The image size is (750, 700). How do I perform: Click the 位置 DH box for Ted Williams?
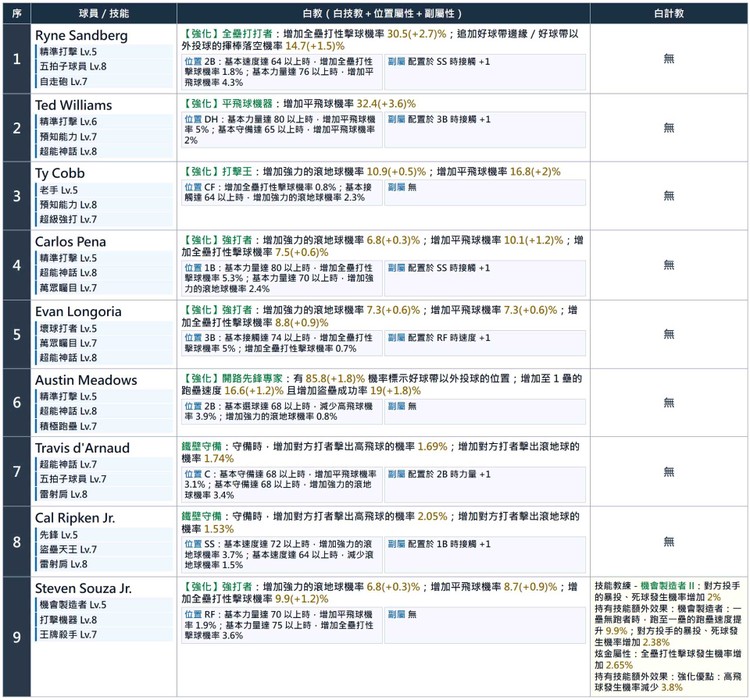[x=282, y=130]
